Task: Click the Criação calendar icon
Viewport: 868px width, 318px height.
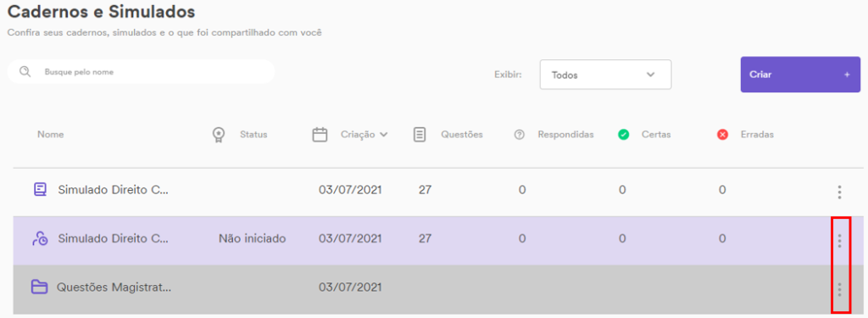Action: (x=320, y=135)
